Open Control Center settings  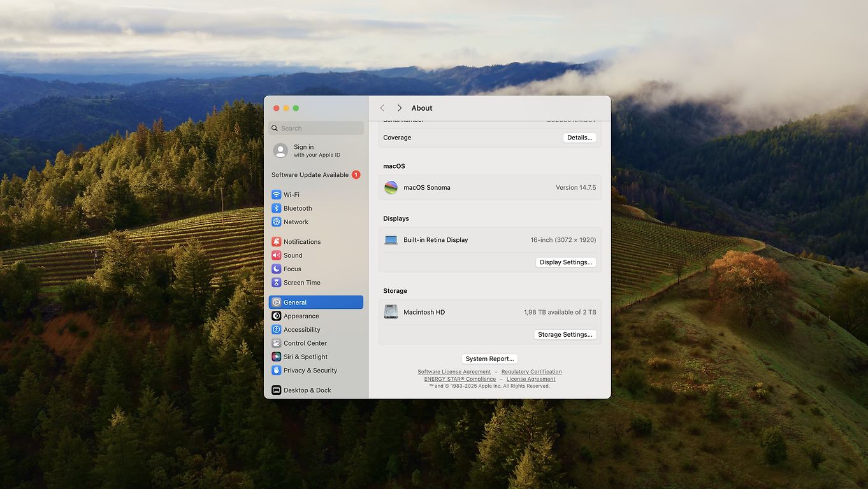[316, 343]
